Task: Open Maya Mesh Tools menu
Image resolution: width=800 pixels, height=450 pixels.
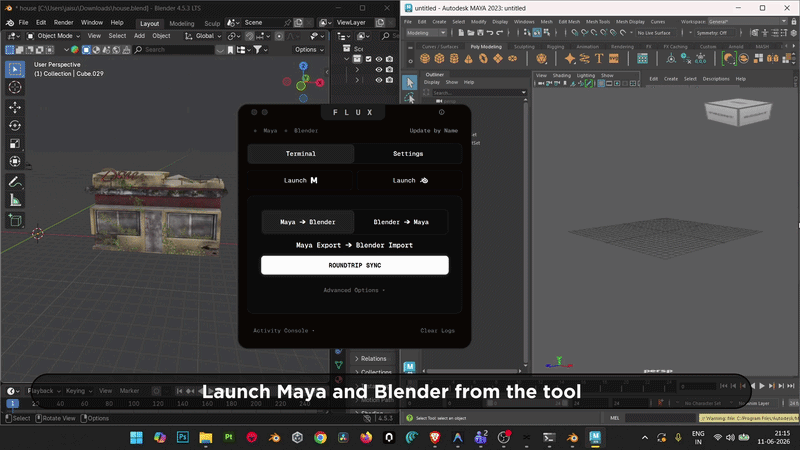Action: [597, 21]
